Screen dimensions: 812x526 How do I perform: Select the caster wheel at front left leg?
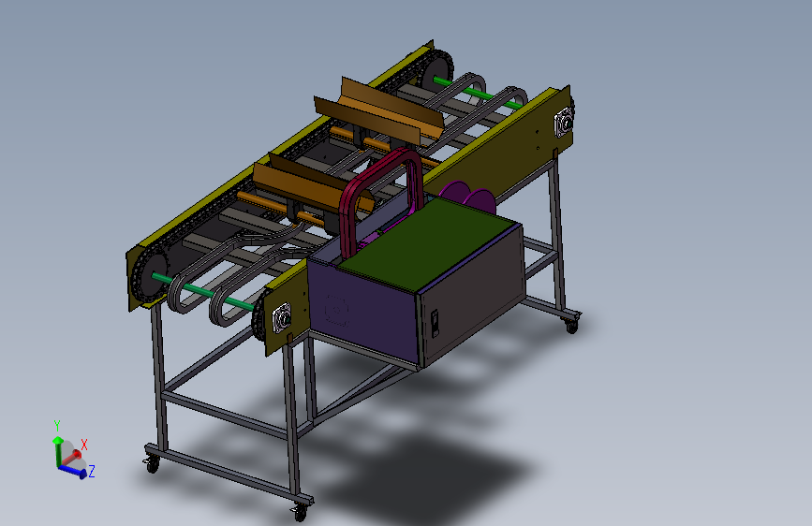point(151,465)
